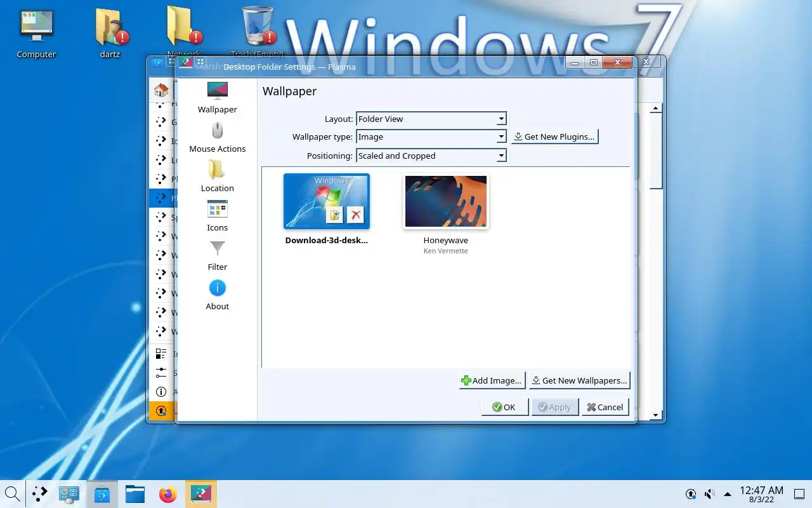The height and width of the screenshot is (508, 812).
Task: Open the Computer desktop icon
Action: (x=36, y=34)
